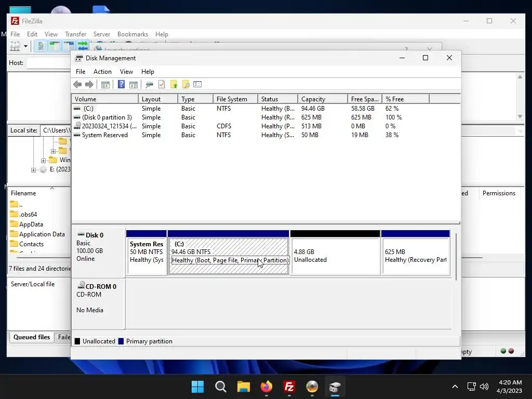Sort by Status column header
The width and height of the screenshot is (532, 399).
click(x=278, y=99)
